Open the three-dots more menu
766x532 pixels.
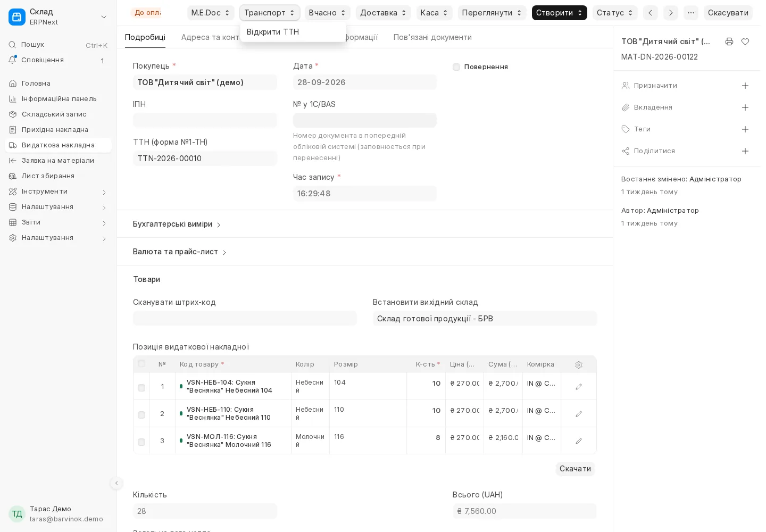[691, 13]
